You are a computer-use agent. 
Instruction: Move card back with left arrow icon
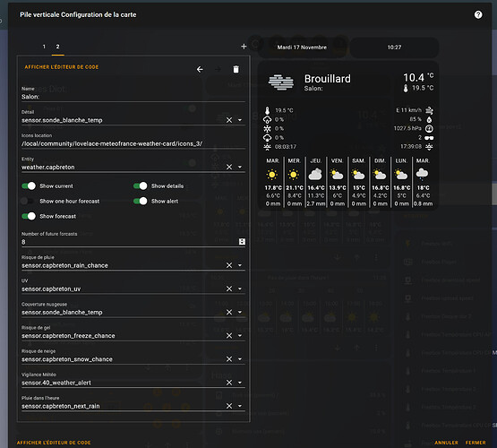200,69
